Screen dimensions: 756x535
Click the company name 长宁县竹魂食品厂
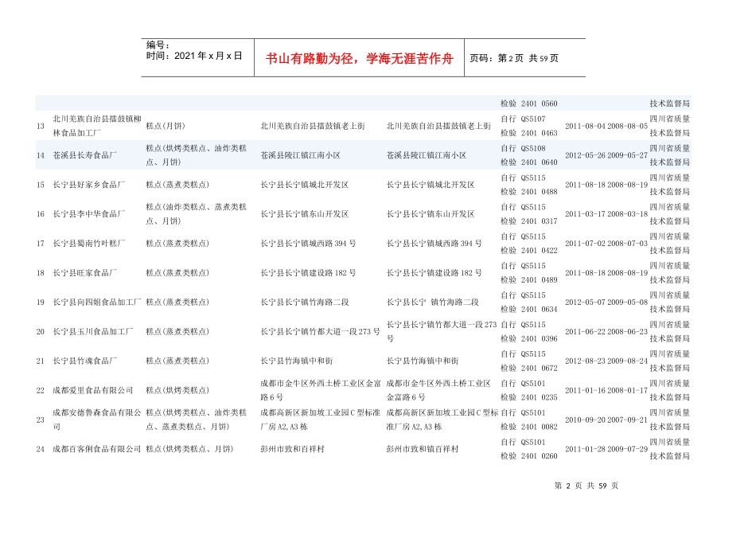tap(85, 361)
